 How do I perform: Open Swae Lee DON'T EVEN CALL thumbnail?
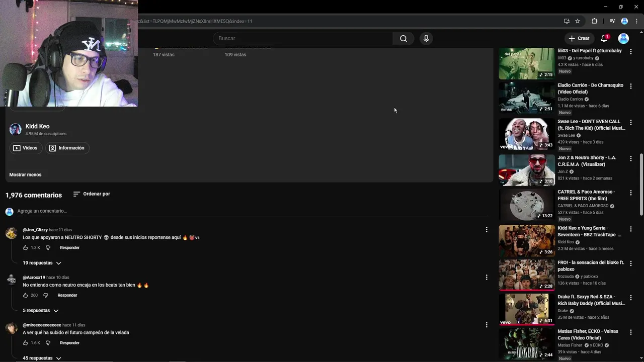[527, 134]
